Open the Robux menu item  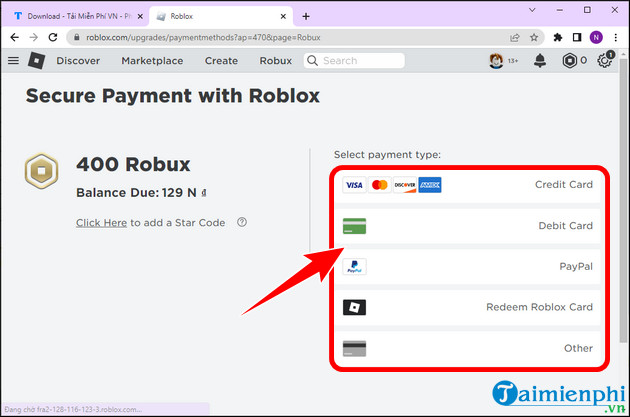[x=276, y=61]
